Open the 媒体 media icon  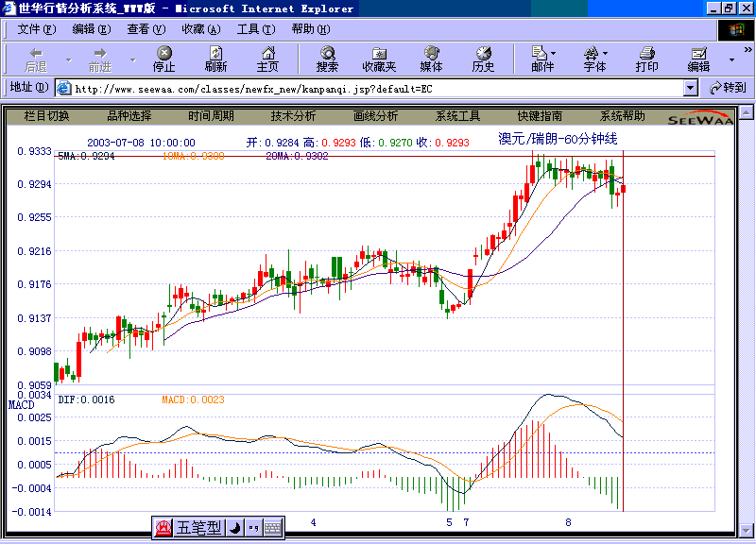point(431,59)
